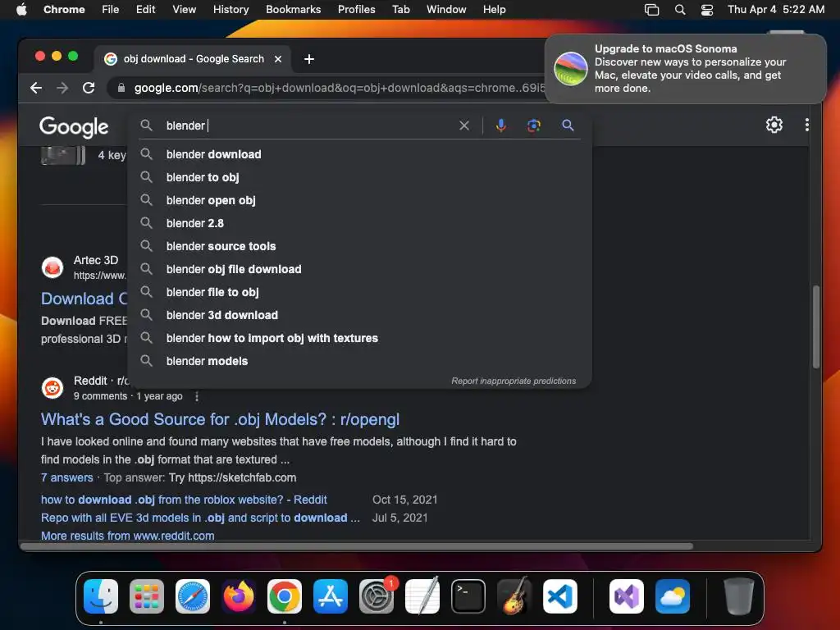840x630 pixels.
Task: Open the Chrome application menu
Action: click(x=64, y=10)
